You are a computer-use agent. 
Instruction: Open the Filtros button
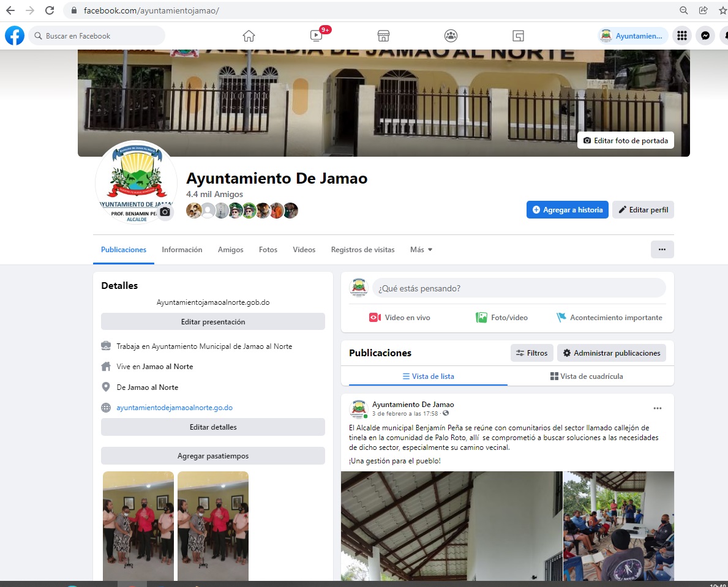[532, 353]
